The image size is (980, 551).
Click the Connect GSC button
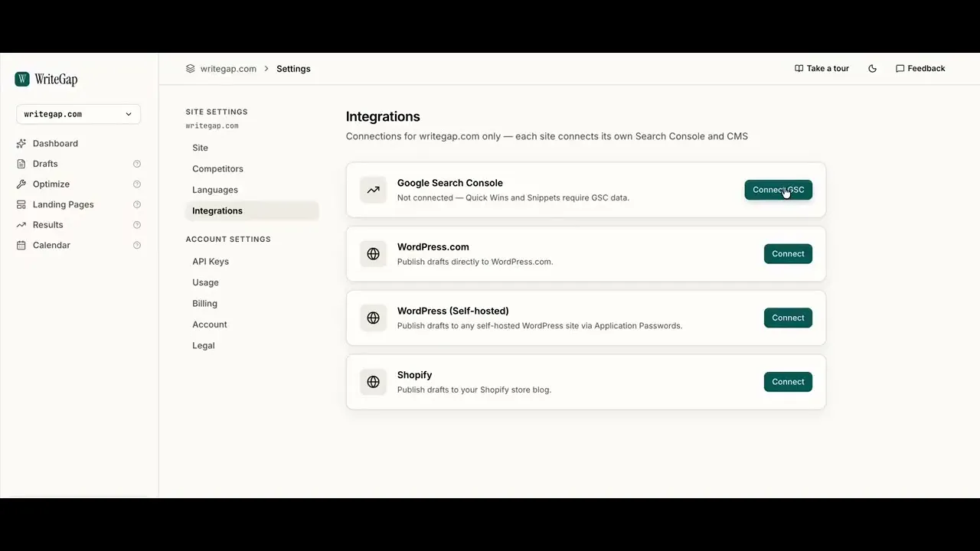point(778,190)
